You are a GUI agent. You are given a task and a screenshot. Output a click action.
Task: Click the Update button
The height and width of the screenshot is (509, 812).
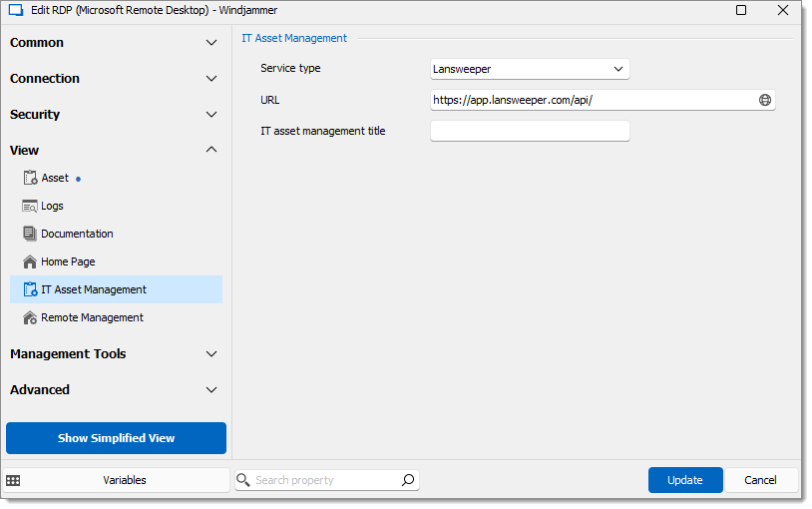[685, 480]
